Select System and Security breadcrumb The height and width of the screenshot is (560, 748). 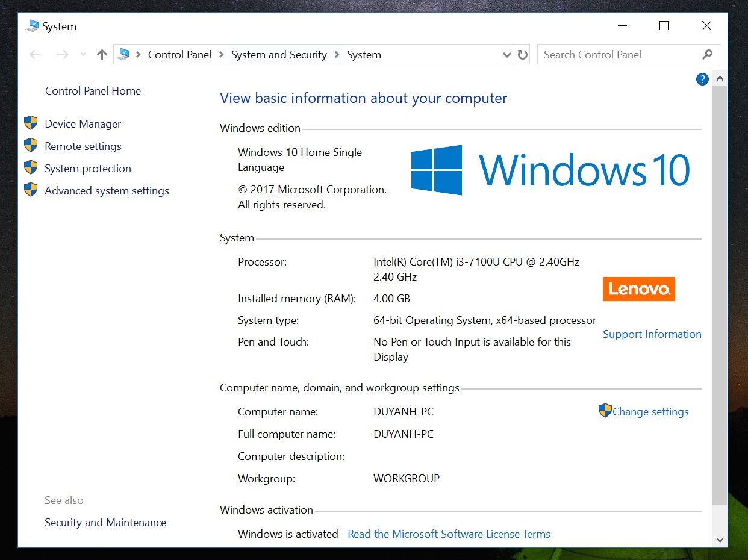click(x=279, y=55)
